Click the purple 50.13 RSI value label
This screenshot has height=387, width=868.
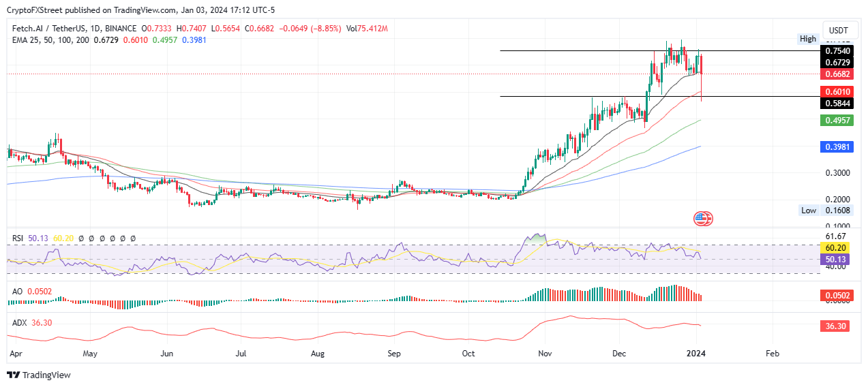(836, 260)
